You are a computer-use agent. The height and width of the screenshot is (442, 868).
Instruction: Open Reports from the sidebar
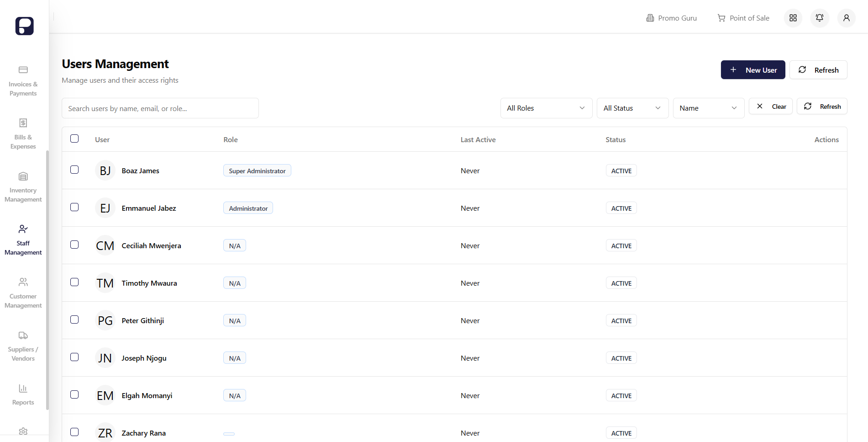(x=23, y=395)
